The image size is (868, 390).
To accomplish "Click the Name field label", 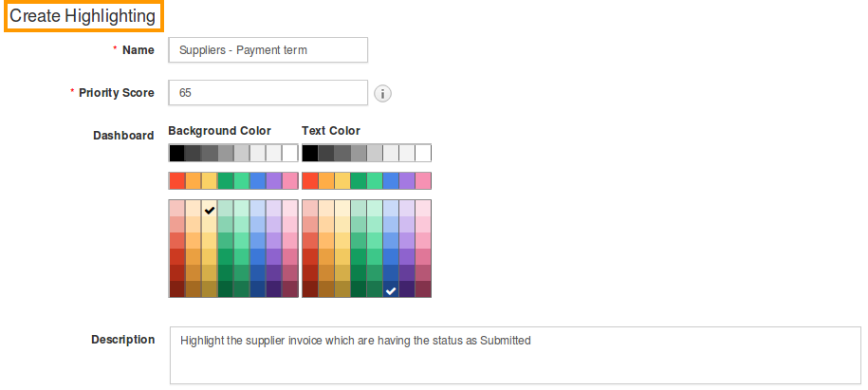I will click(138, 50).
